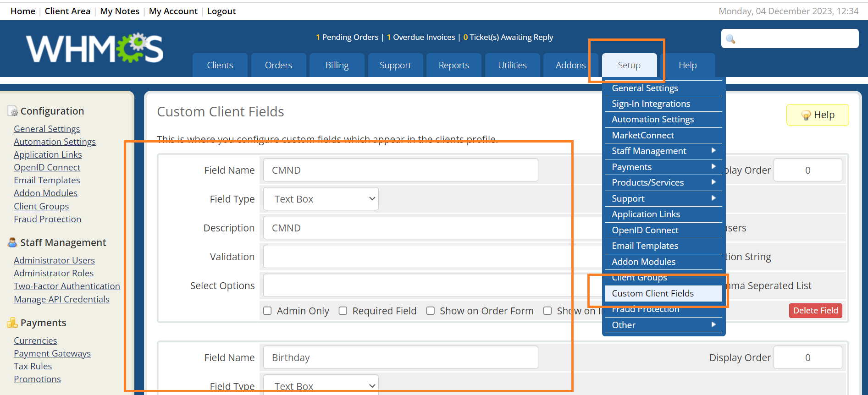Open Payment Gateways sidebar link

pyautogui.click(x=52, y=353)
